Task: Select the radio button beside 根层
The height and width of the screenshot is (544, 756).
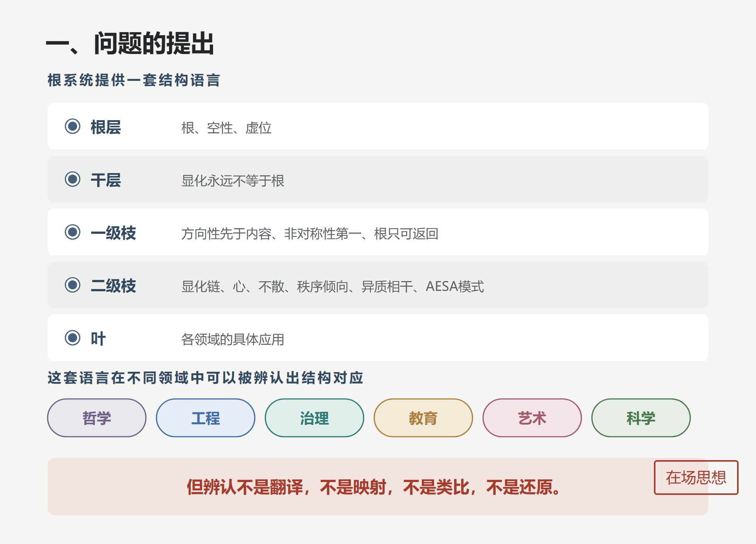Action: 73,126
